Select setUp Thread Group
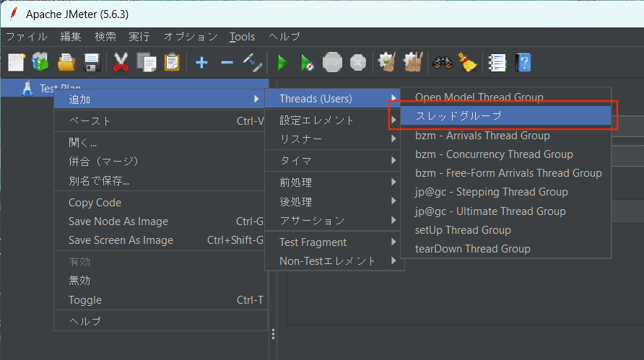The height and width of the screenshot is (360, 644). (506, 230)
